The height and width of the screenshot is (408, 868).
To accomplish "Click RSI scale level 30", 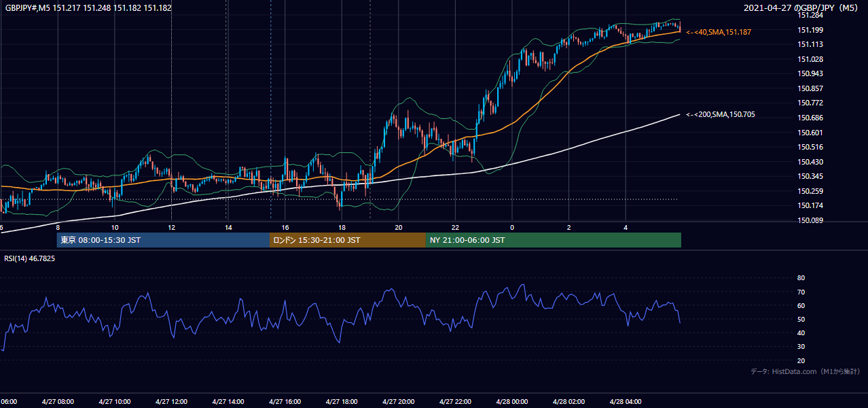I will [801, 347].
